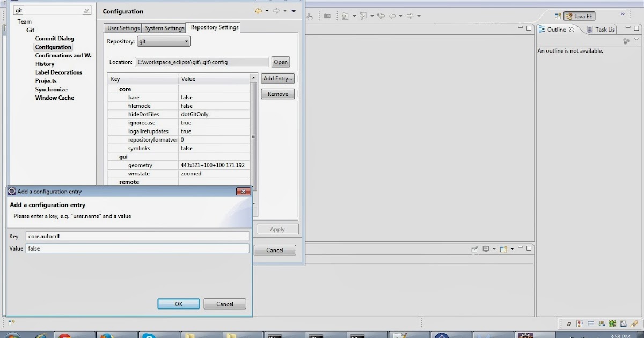Click the Pin Console icon in the console toolbar
The height and width of the screenshot is (338, 644).
[x=475, y=248]
